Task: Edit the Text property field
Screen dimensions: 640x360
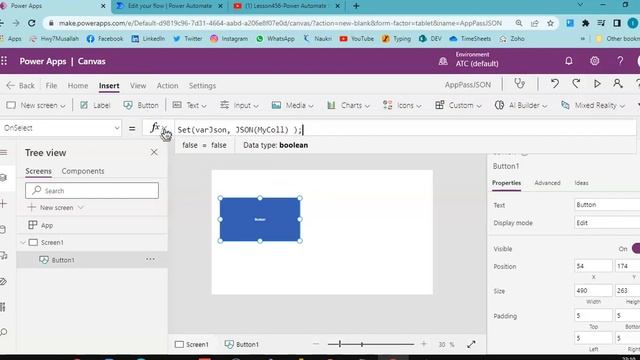Action: (607, 204)
